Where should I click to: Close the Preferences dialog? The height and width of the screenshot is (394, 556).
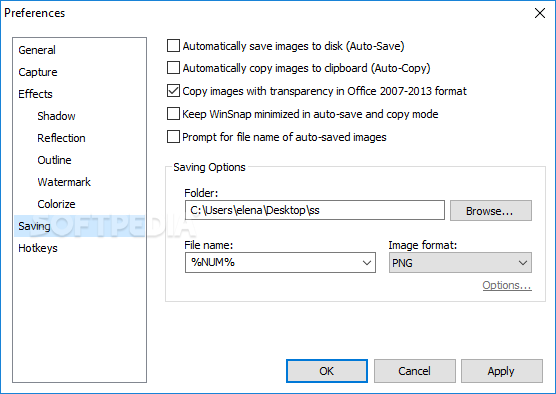point(540,13)
